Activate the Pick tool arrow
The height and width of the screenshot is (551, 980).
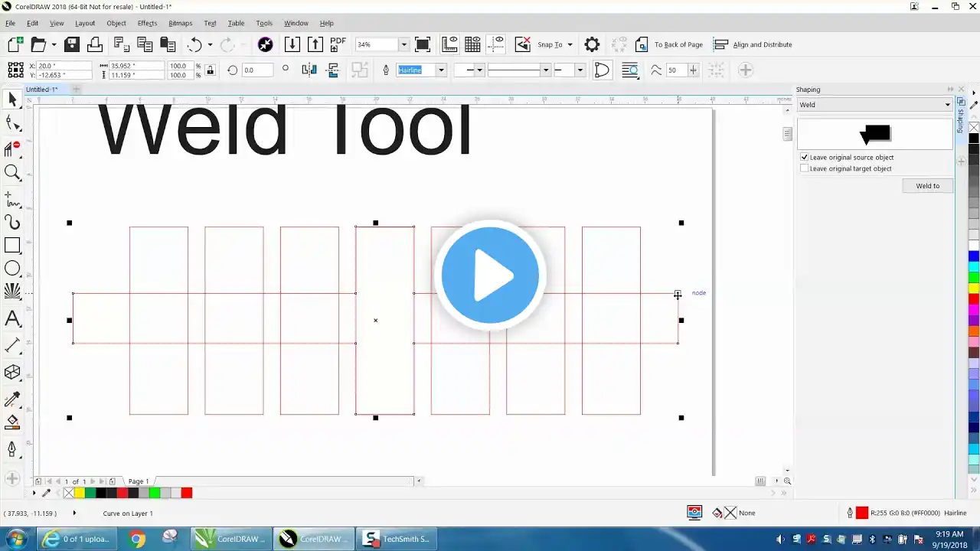pos(12,99)
